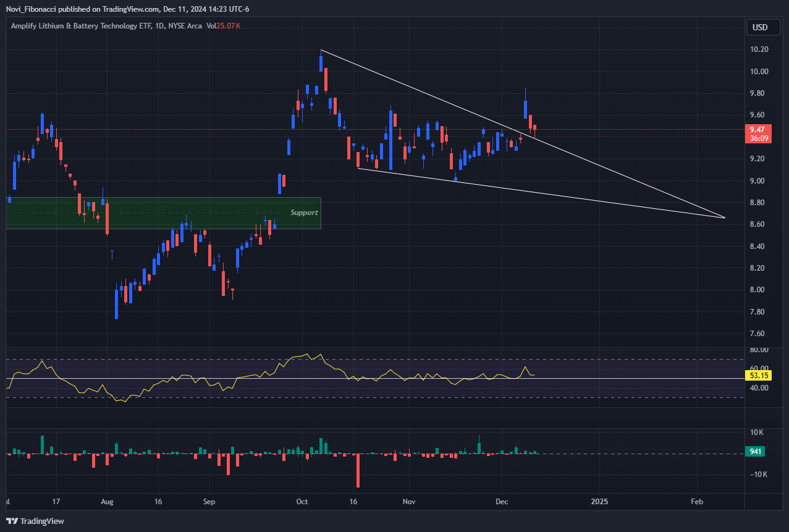Screen dimensions: 789x532
Task: Click the Sep date on time axis
Action: (x=209, y=501)
